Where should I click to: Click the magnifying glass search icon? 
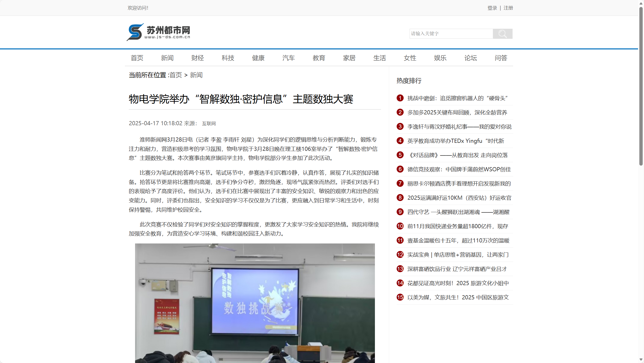click(x=502, y=33)
